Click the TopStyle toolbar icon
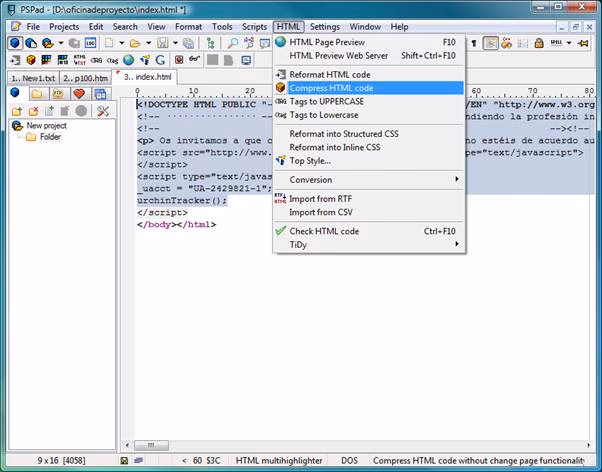602x472 pixels. 145,60
